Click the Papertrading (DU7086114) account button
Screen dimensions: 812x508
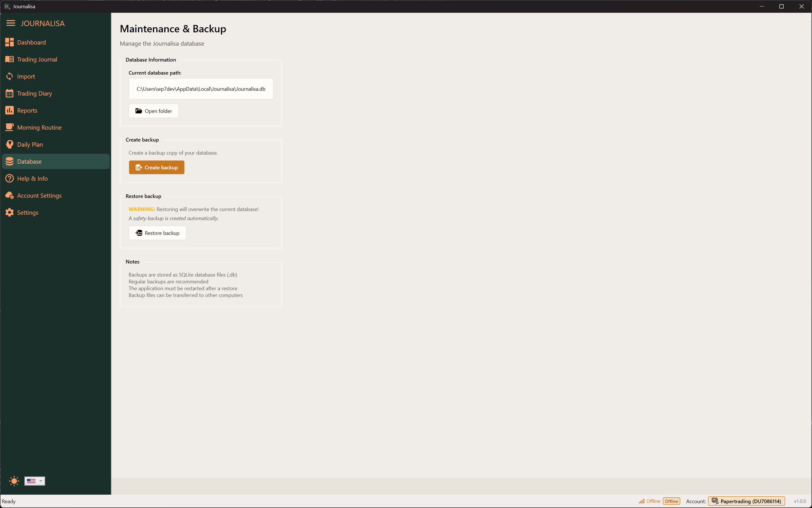point(746,501)
